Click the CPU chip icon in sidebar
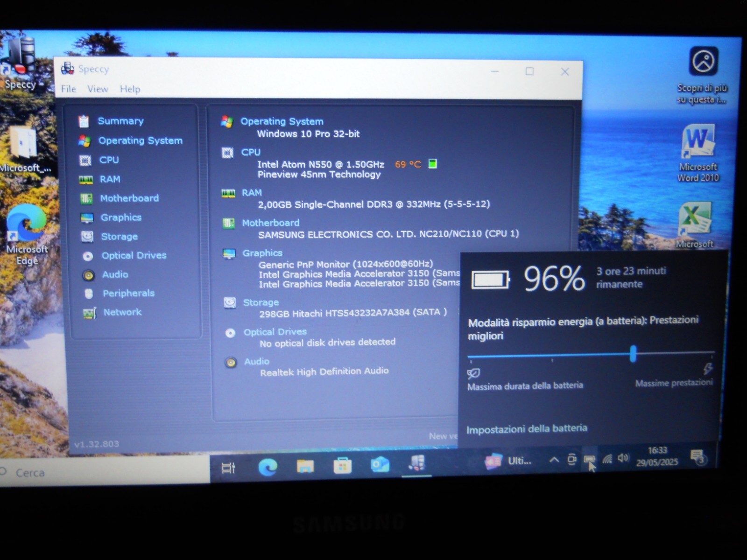The width and height of the screenshot is (747, 560). click(x=85, y=161)
